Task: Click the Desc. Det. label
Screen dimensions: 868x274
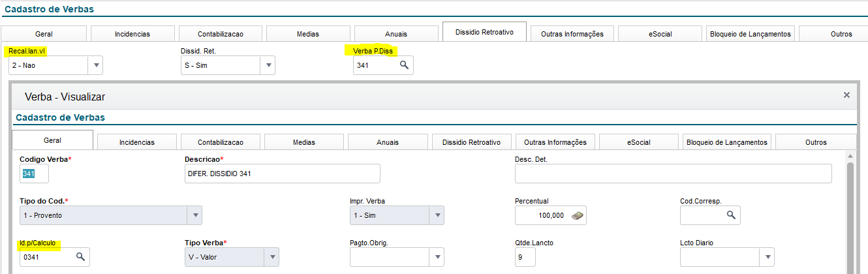Action: coord(531,159)
